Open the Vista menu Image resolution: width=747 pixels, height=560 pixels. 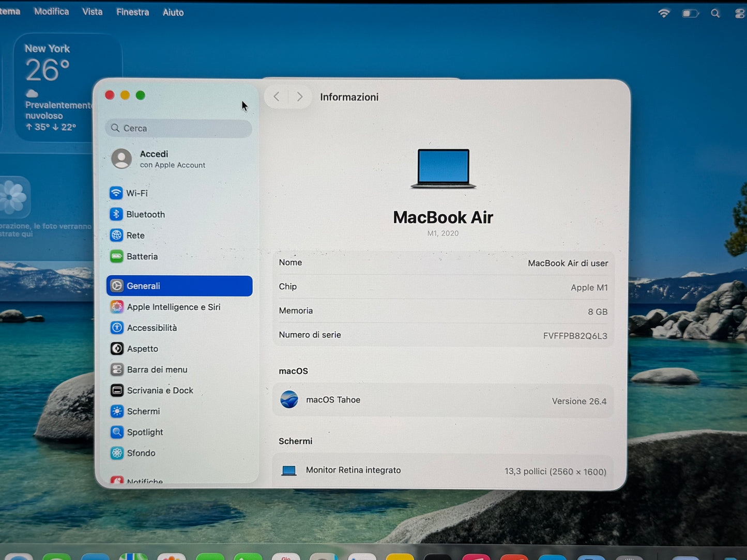tap(93, 11)
